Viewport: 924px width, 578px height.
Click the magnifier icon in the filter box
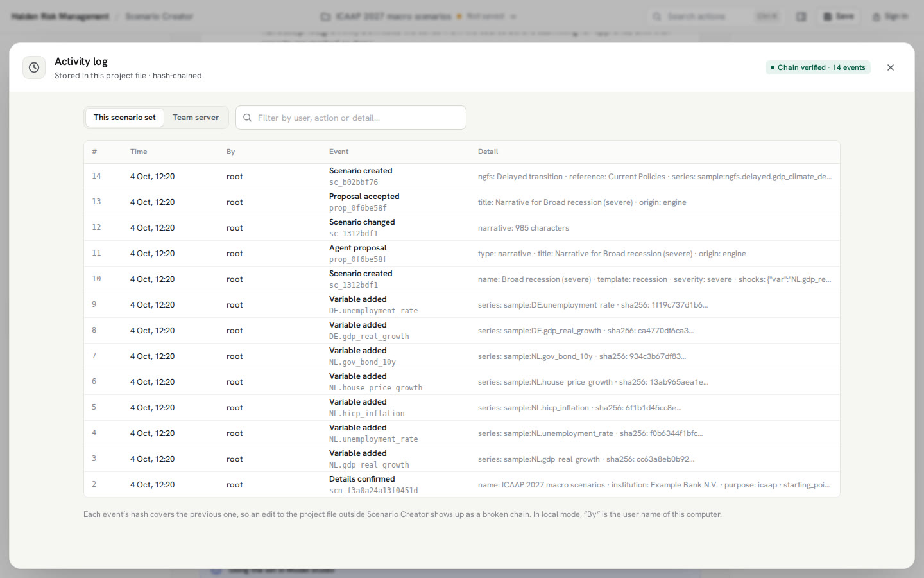point(248,118)
